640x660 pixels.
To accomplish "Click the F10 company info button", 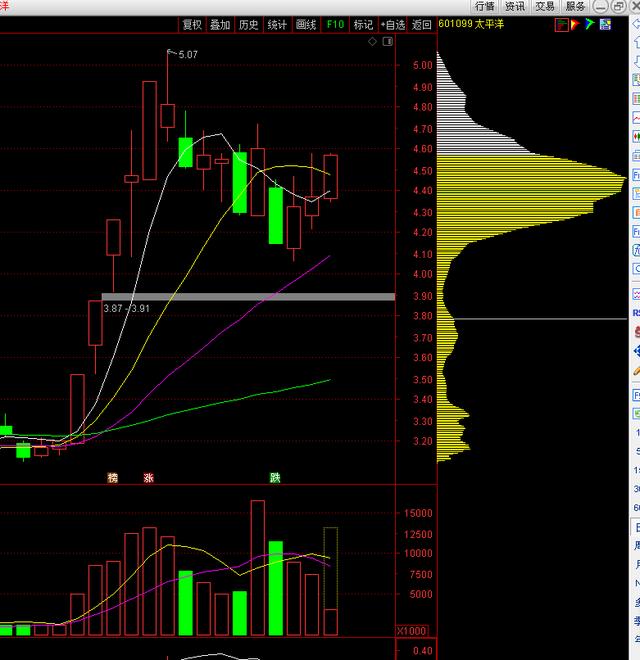I will [x=335, y=25].
